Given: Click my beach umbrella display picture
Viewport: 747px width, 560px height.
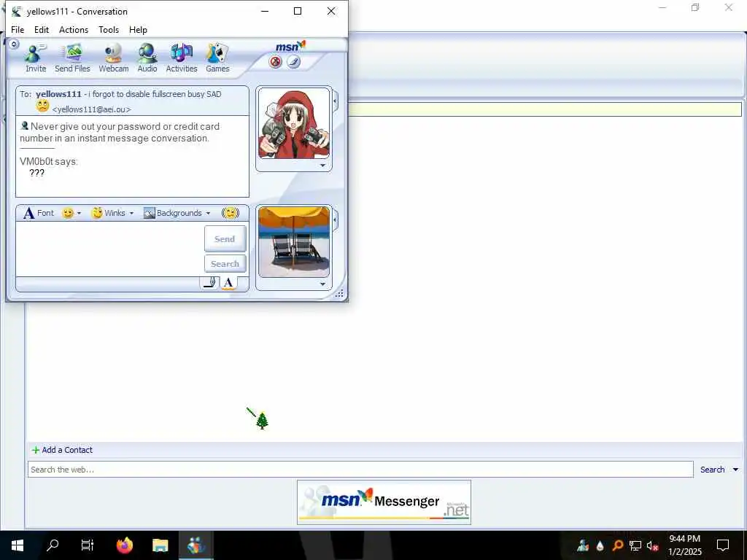Looking at the screenshot, I should tap(294, 241).
